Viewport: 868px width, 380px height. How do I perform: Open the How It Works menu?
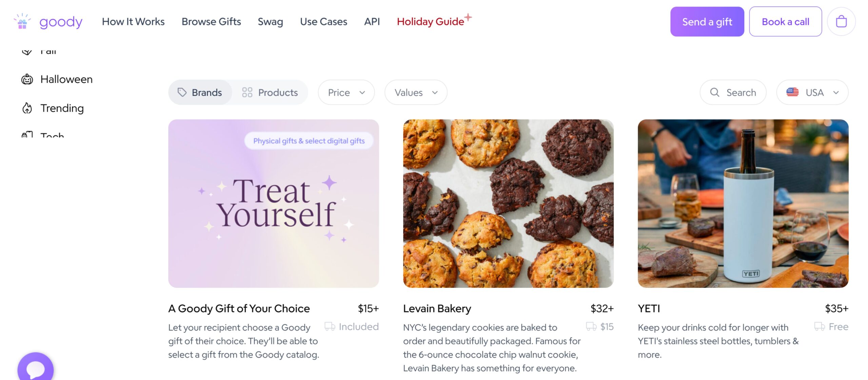coord(133,22)
